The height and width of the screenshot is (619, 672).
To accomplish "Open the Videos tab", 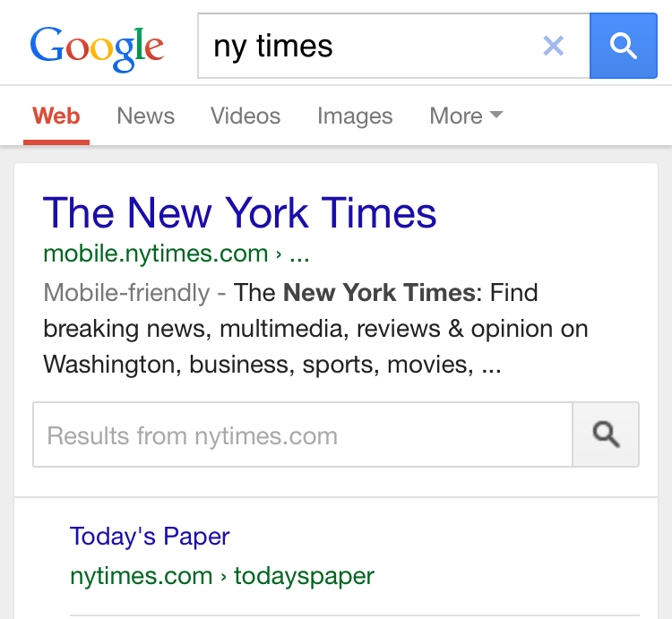I will pos(246,116).
